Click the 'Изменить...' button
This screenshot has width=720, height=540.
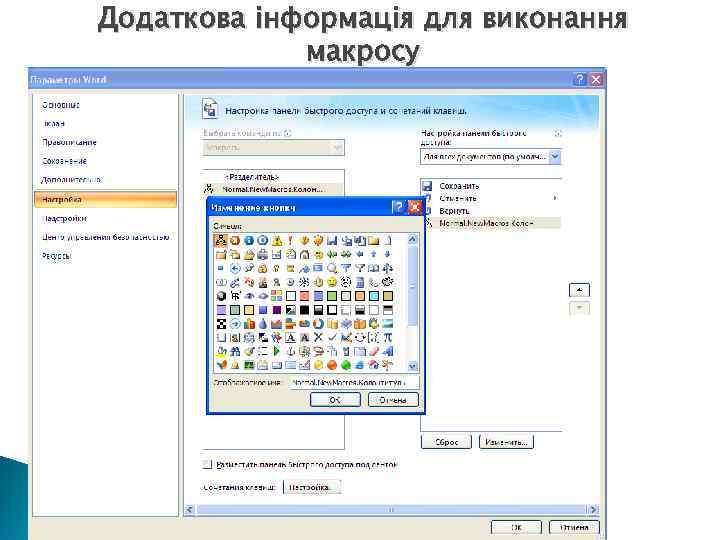(506, 442)
